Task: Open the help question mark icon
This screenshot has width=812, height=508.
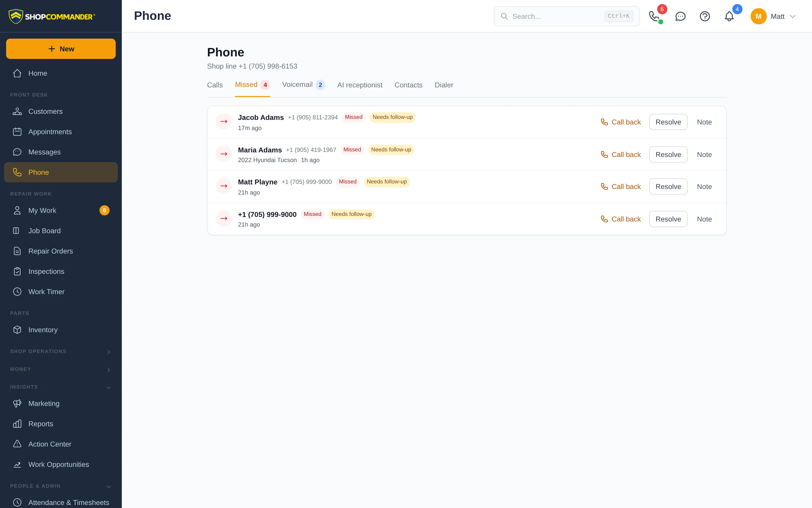Action: coord(705,16)
